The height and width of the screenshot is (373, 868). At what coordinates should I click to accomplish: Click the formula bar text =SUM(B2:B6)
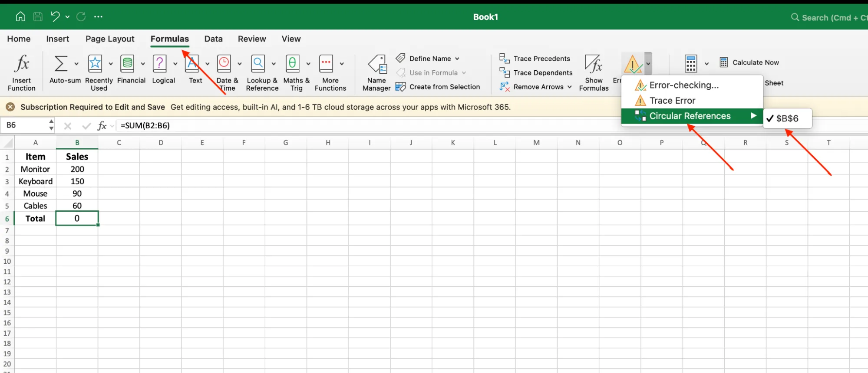(145, 125)
